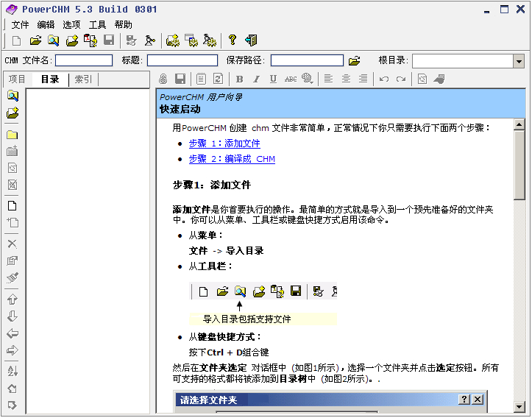Click sidebar move right arrow

coord(13,350)
